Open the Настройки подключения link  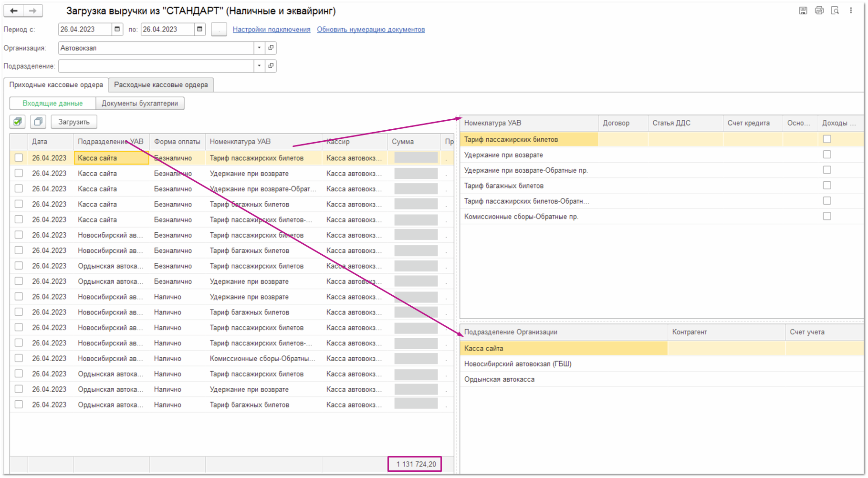(x=272, y=30)
